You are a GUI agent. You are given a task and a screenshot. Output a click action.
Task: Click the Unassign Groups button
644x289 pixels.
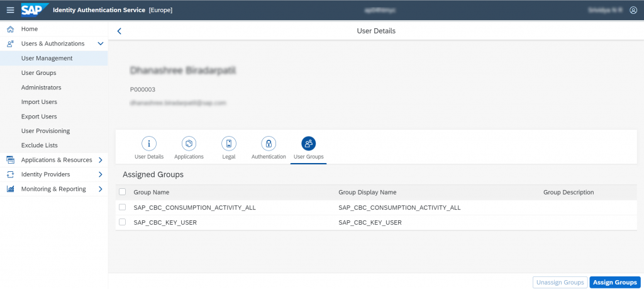click(x=560, y=283)
